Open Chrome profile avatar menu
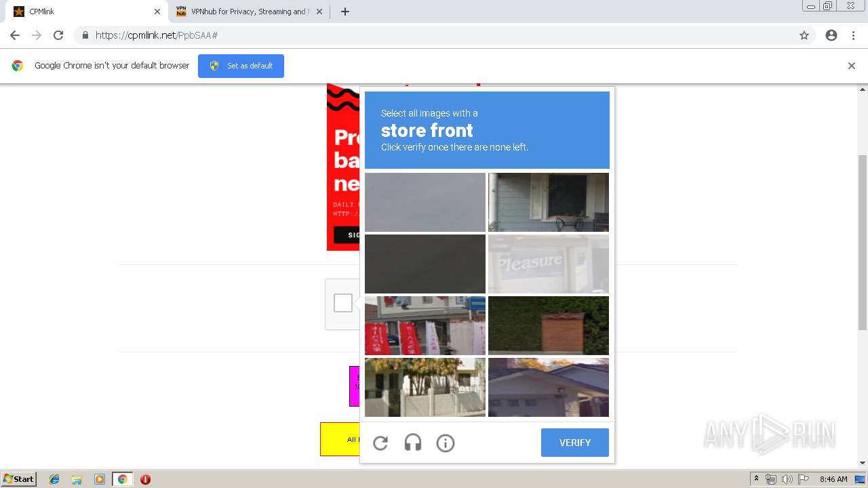 [831, 35]
